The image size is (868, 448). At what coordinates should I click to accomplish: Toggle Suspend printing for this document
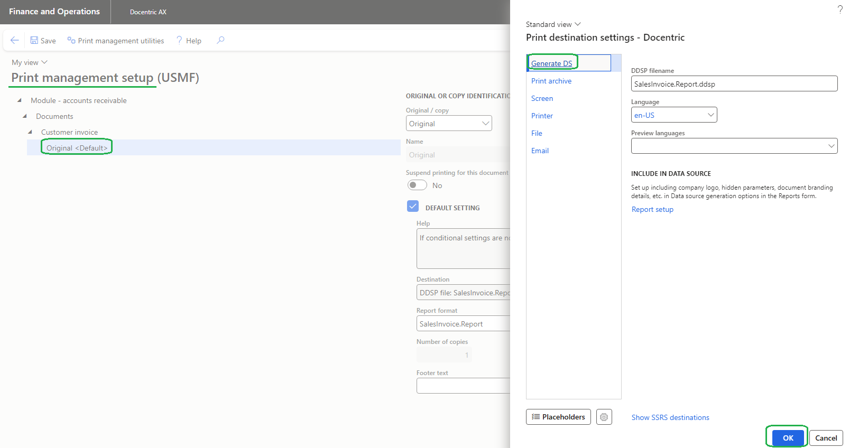tap(417, 185)
